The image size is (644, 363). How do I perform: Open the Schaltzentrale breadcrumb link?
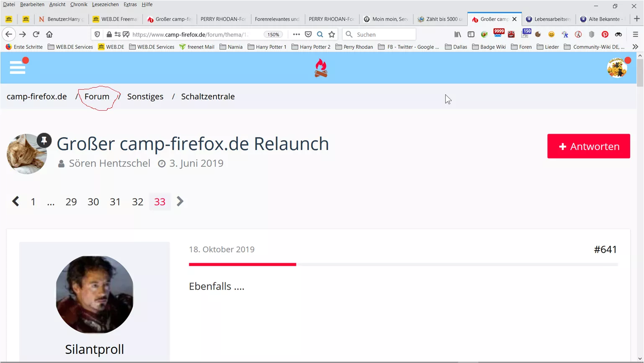(208, 96)
